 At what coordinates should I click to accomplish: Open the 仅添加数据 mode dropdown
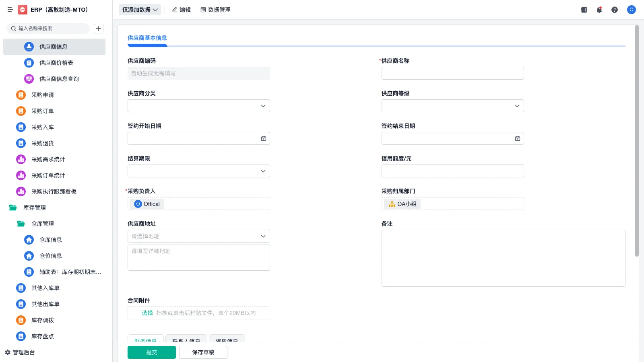coord(140,9)
